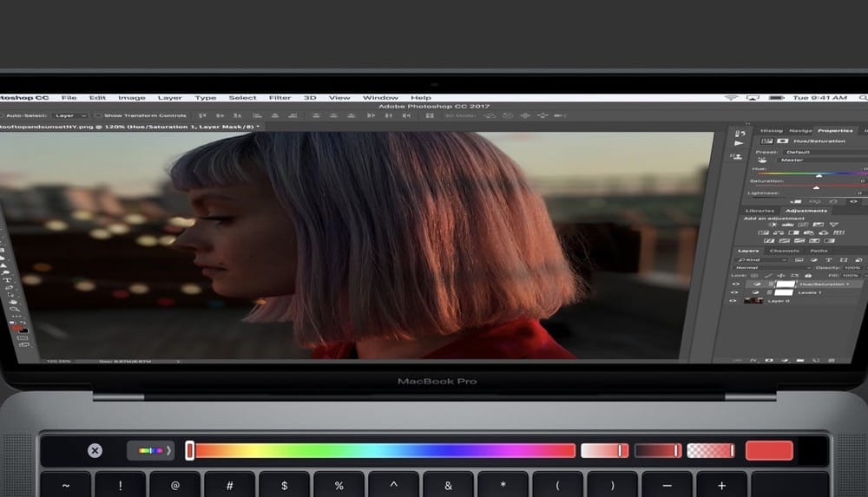Viewport: 868px width, 497px height.
Task: Click the mask icon beside Hue/Saturation title
Action: [782, 141]
